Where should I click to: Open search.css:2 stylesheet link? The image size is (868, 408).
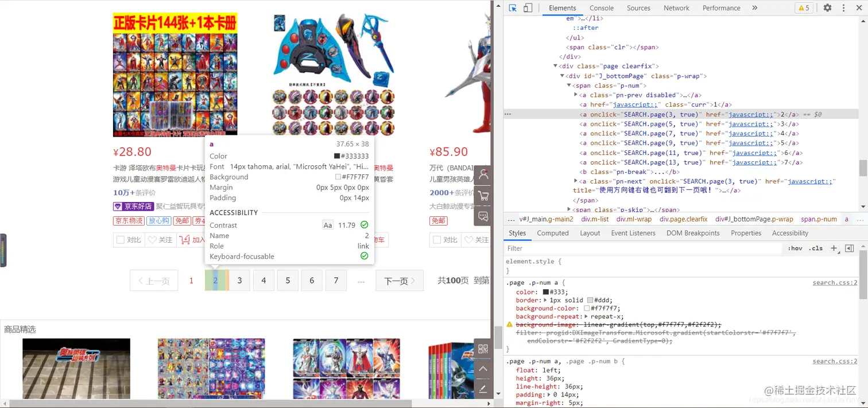834,282
